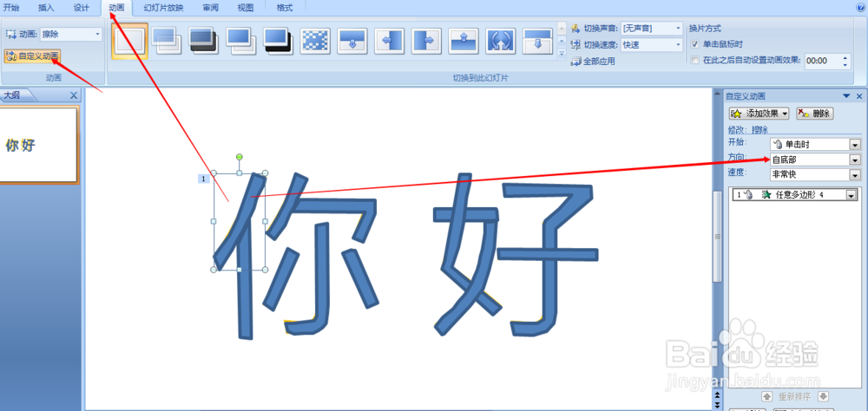Image resolution: width=868 pixels, height=411 pixels.
Task: Click the 00:00 time input field
Action: tap(821, 61)
